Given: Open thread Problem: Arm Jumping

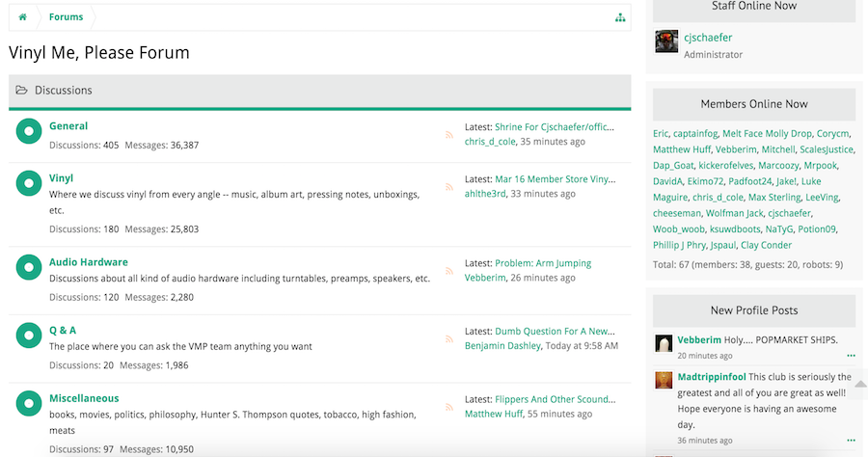Looking at the screenshot, I should [543, 263].
